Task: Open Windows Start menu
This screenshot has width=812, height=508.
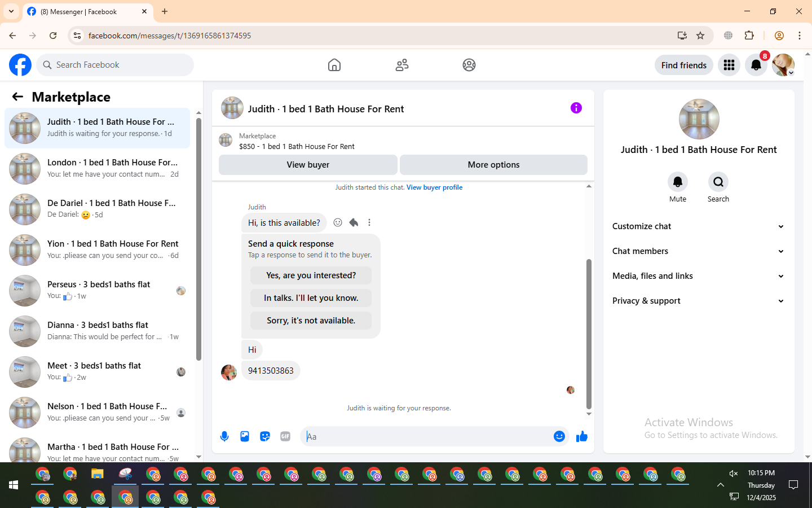Action: [14, 485]
